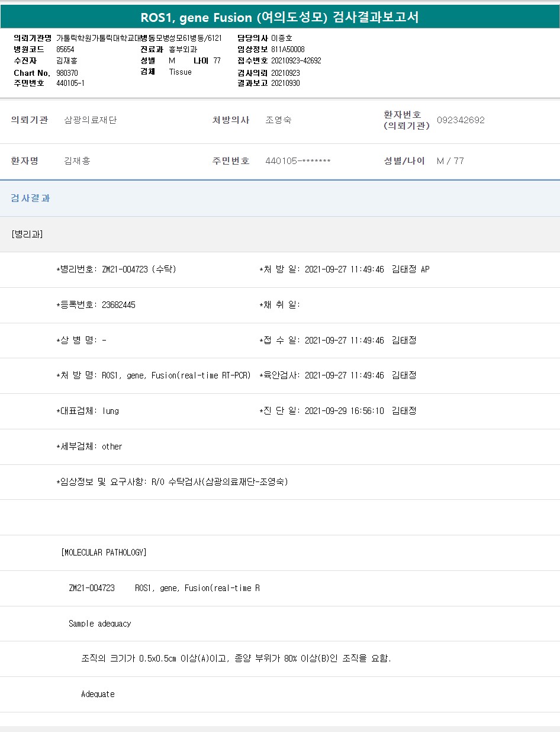The width and height of the screenshot is (560, 732).
Task: Select requesting institution 삼광의료재단
Action: [x=91, y=120]
